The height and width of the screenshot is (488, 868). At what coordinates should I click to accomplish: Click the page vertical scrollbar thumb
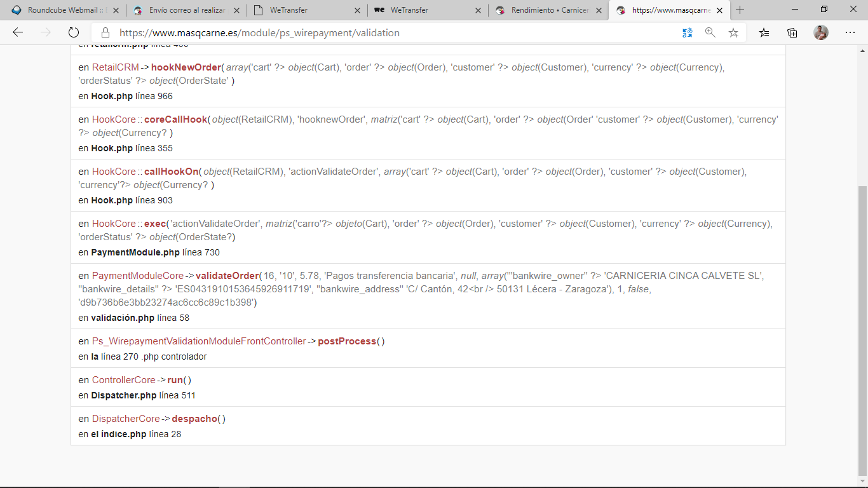click(x=862, y=330)
